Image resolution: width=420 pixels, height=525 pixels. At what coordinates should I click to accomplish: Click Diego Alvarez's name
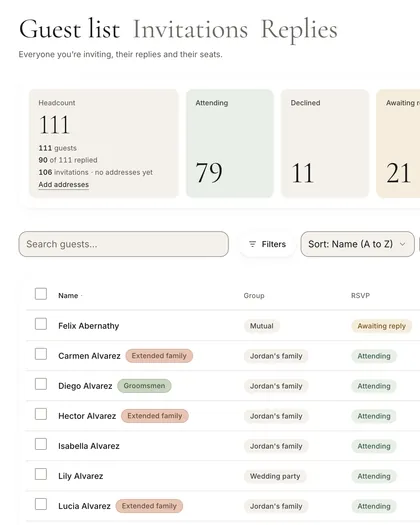click(x=85, y=386)
